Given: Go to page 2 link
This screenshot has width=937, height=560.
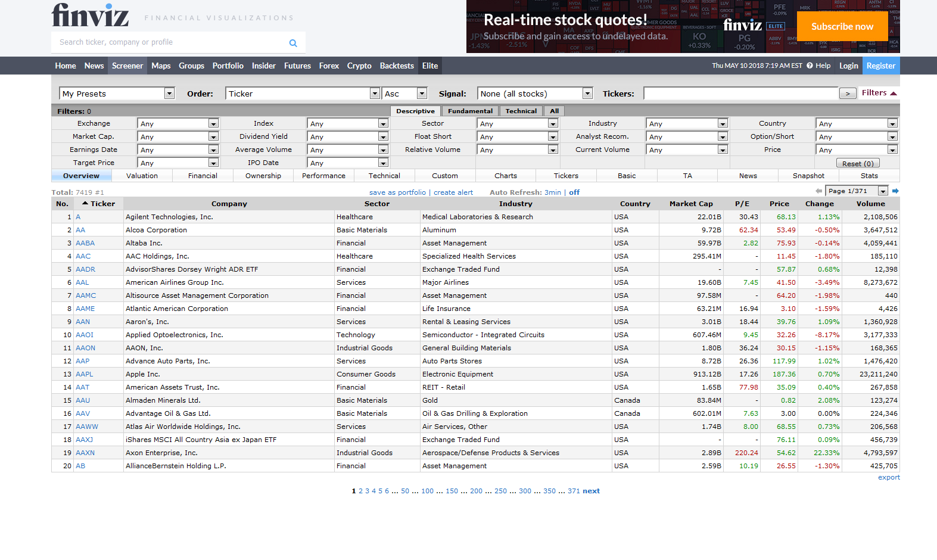Looking at the screenshot, I should [x=360, y=491].
